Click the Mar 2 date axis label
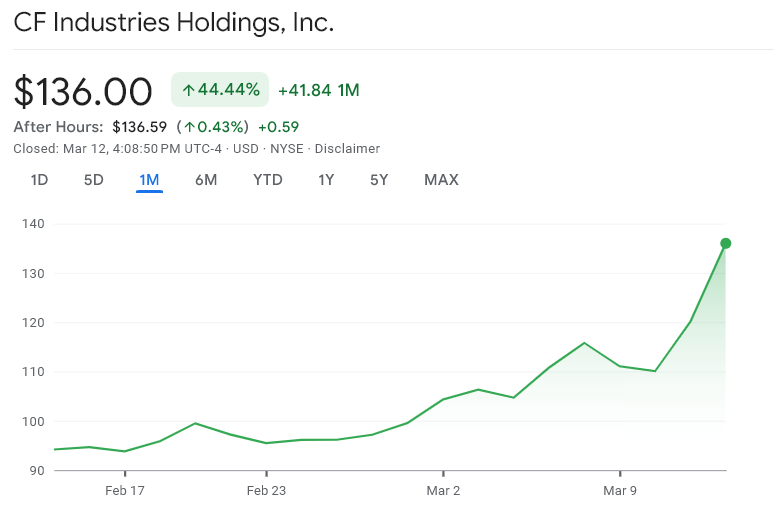The height and width of the screenshot is (518, 774). click(443, 490)
